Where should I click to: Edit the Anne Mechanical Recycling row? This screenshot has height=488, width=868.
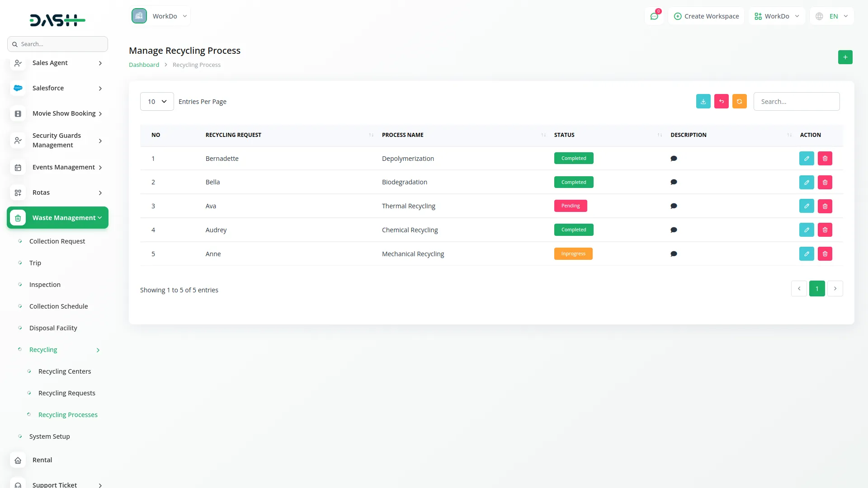point(806,254)
